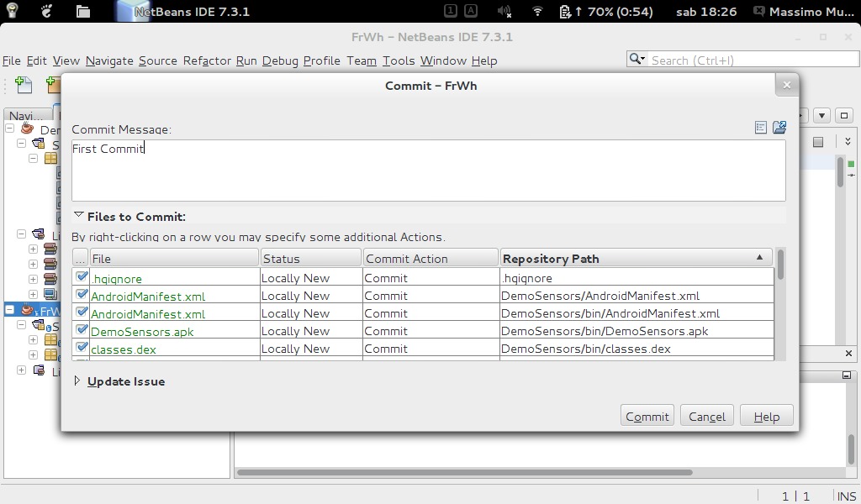This screenshot has width=861, height=504.
Task: Collapse the FrWh project tree node
Action: pos(9,310)
